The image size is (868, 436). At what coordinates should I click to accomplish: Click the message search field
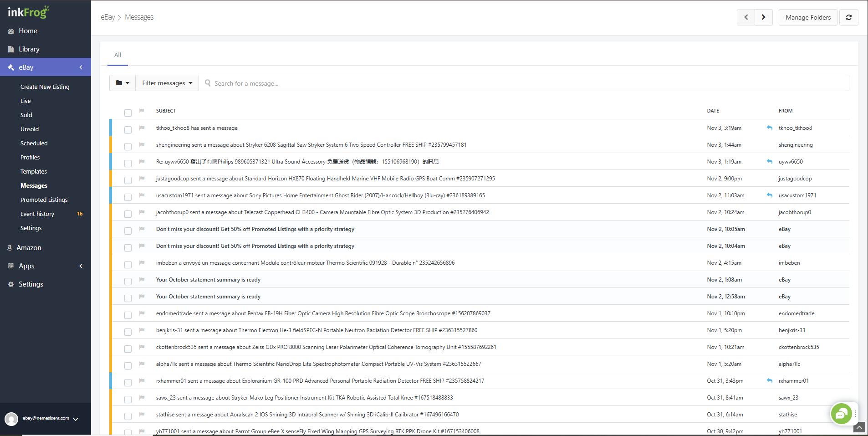524,83
